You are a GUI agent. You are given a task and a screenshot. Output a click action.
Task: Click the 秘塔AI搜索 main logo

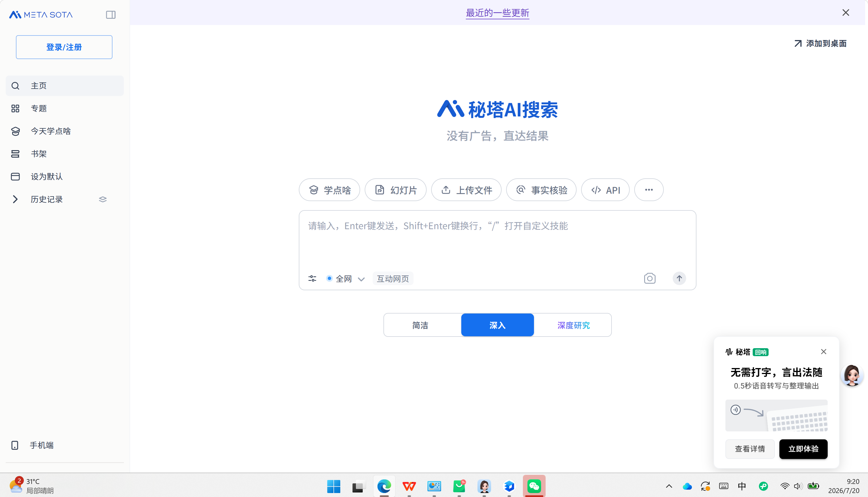tap(497, 110)
